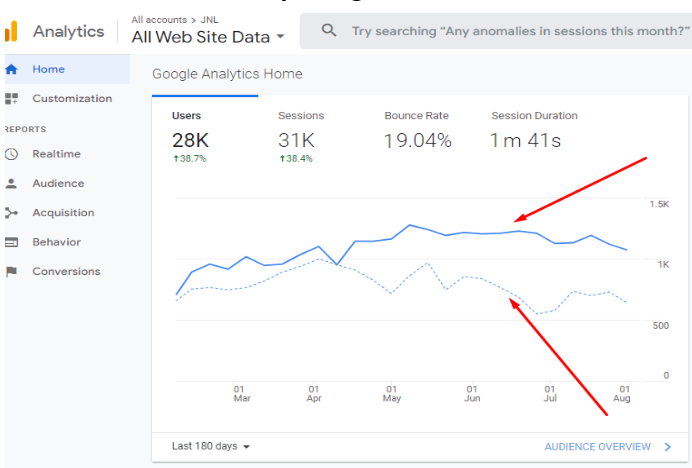Click the Google Analytics Home heading
Viewport: 692px width, 468px height.
[227, 74]
